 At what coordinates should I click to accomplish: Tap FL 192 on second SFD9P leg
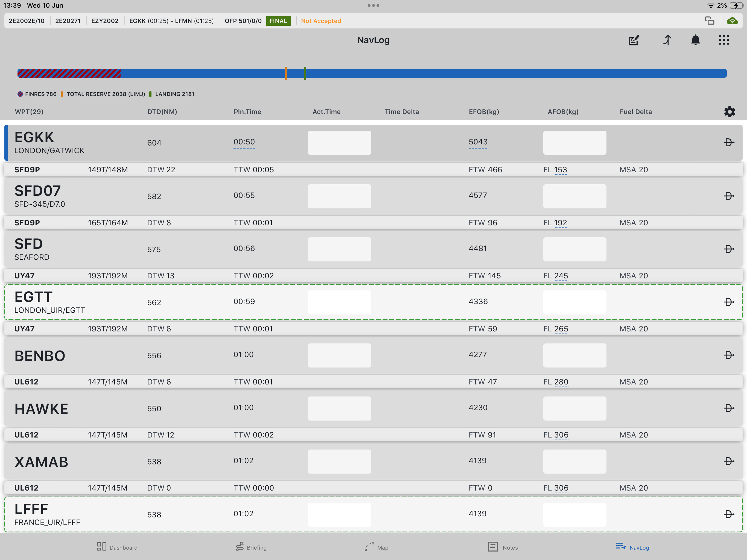pyautogui.click(x=561, y=223)
